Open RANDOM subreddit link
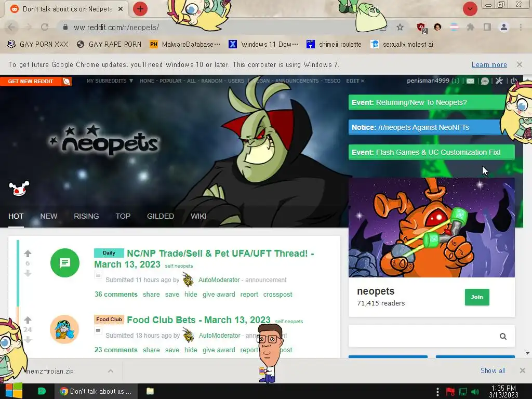The image size is (532, 399). (x=212, y=81)
